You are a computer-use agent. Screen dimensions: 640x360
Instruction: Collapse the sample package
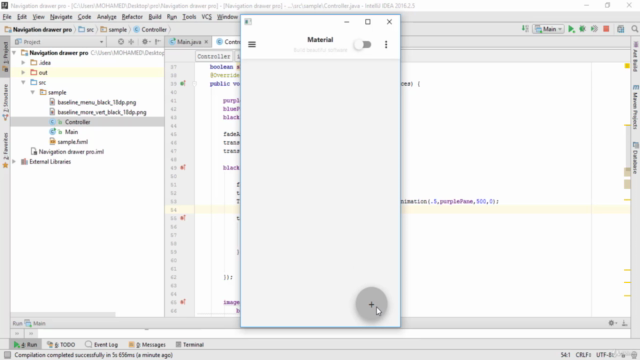point(33,92)
